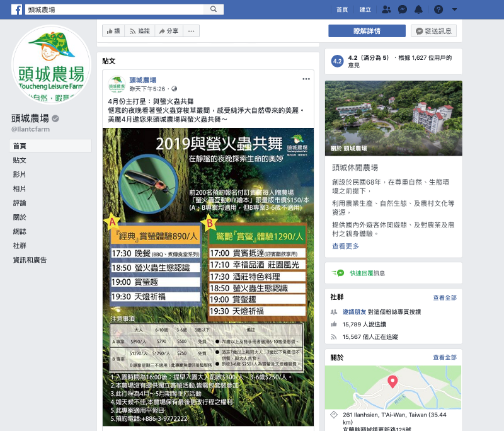The width and height of the screenshot is (504, 431).
Task: Select 相片 in the left sidebar
Action: pyautogui.click(x=20, y=188)
